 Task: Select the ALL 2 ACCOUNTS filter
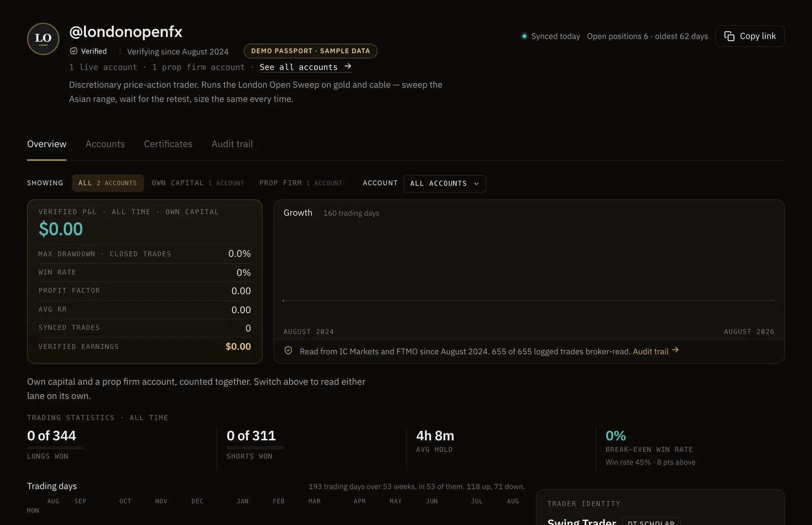[x=108, y=183]
